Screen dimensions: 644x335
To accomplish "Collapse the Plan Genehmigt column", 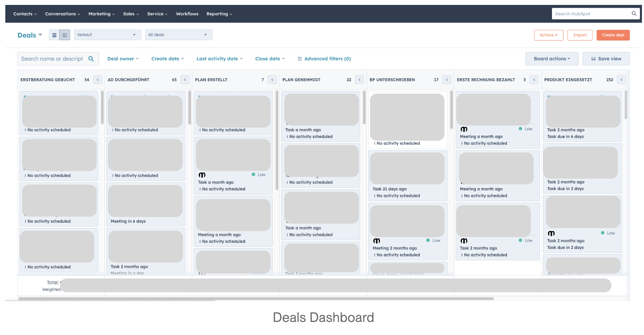I will click(360, 80).
